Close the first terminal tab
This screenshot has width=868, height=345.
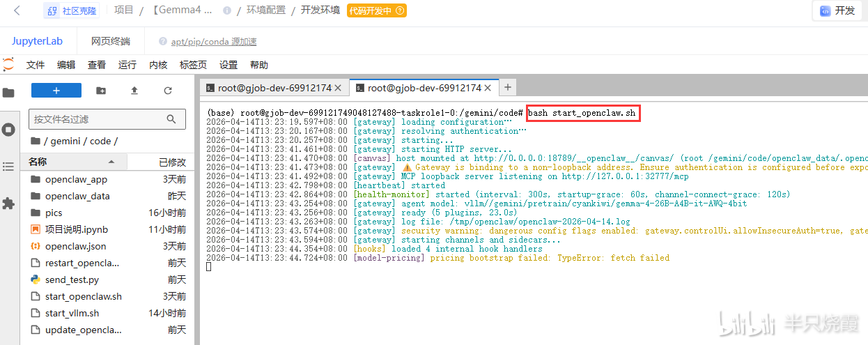coord(338,88)
